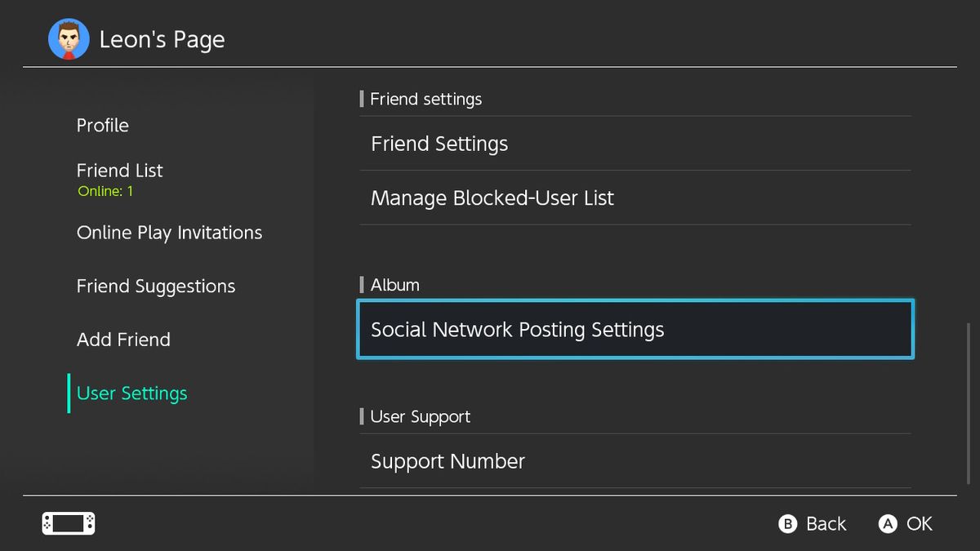
Task: Open Friend Suggestions
Action: coord(155,286)
